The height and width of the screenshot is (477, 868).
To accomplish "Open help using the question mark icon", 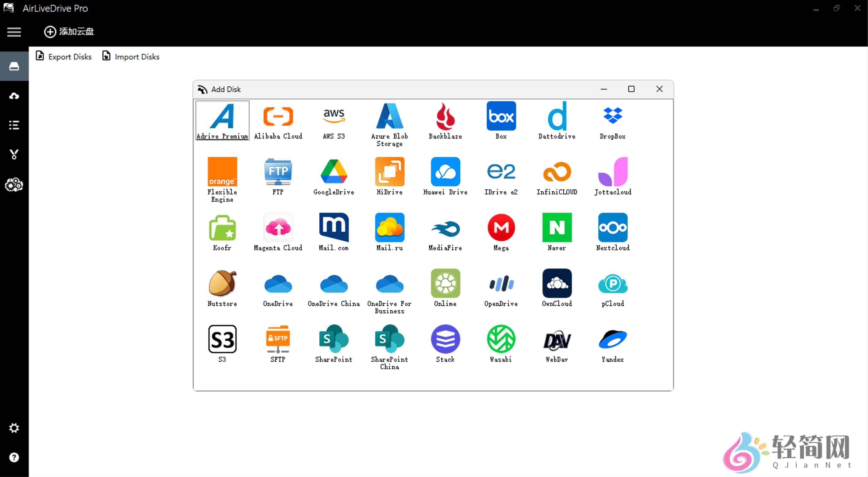I will pos(14,457).
